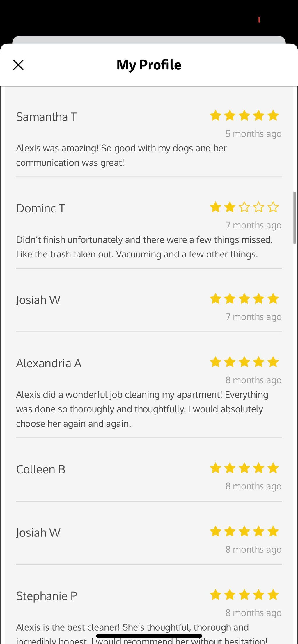This screenshot has height=644, width=298.
Task: Tap the first Josiah W star rating
Action: (244, 299)
